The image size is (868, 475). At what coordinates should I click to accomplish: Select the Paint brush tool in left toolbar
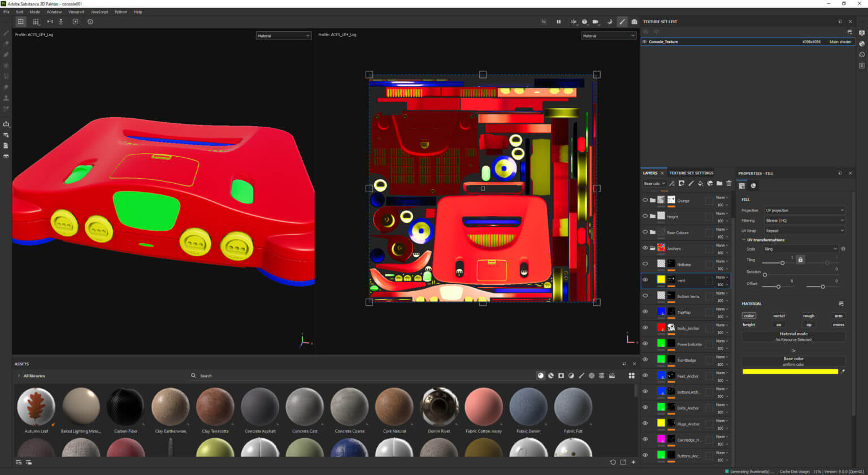click(6, 33)
